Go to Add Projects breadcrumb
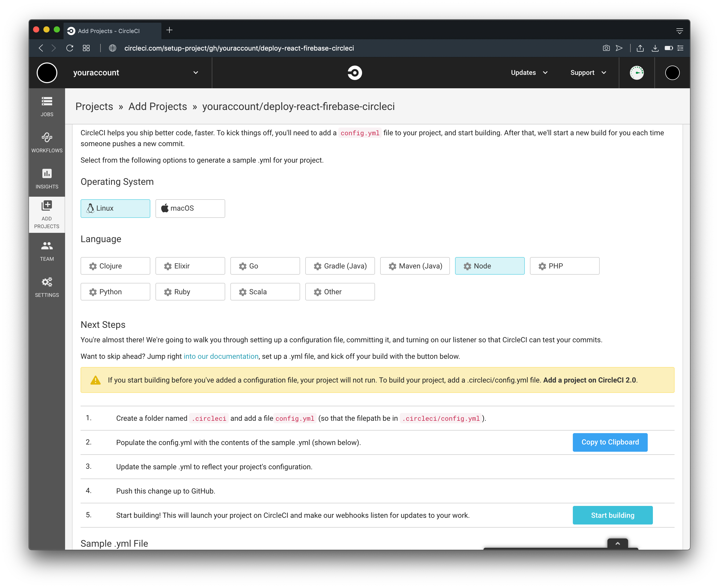 pyautogui.click(x=158, y=106)
